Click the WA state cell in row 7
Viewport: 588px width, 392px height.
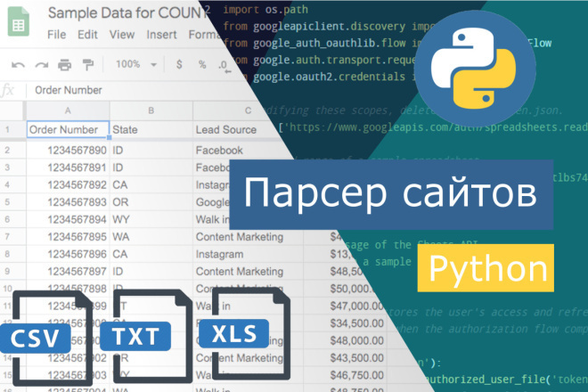point(151,237)
